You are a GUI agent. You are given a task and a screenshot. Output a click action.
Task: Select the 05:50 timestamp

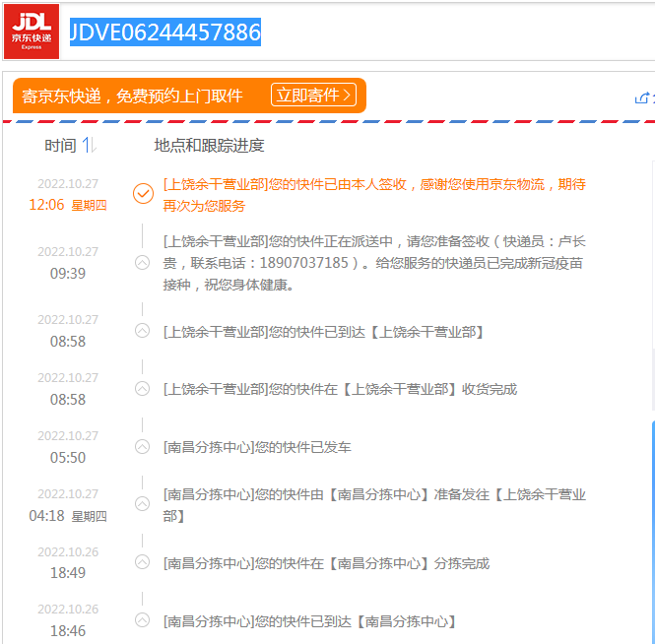click(68, 458)
